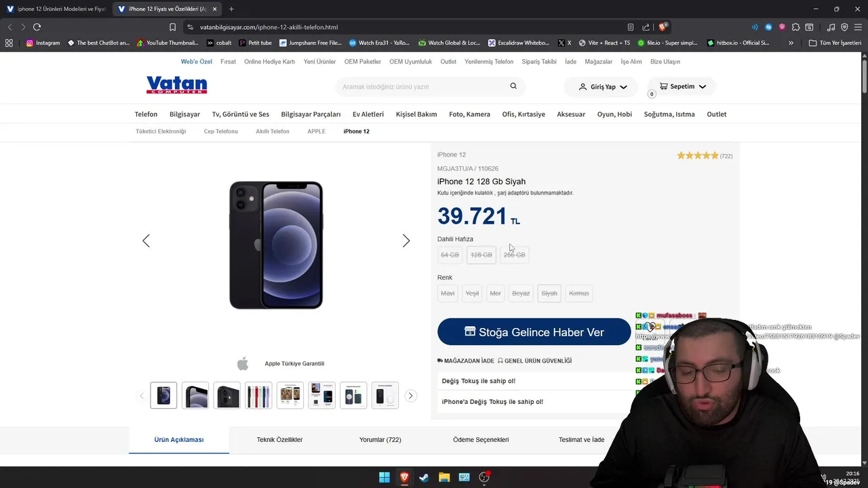This screenshot has width=868, height=488.
Task: Choose the Siyah color option
Action: (549, 293)
